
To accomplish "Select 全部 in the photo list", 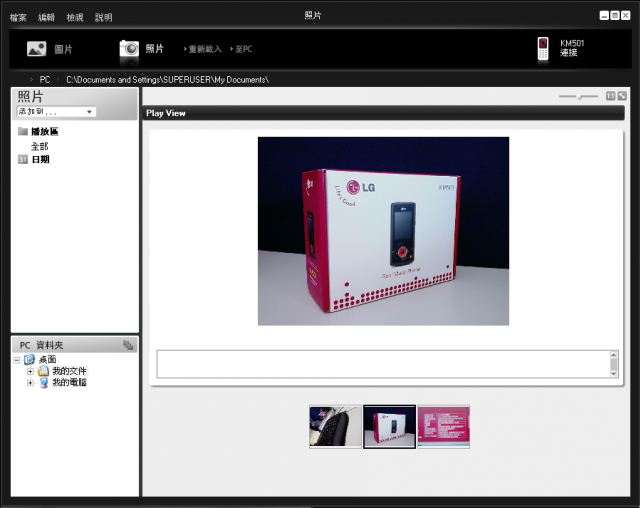I will [40, 146].
